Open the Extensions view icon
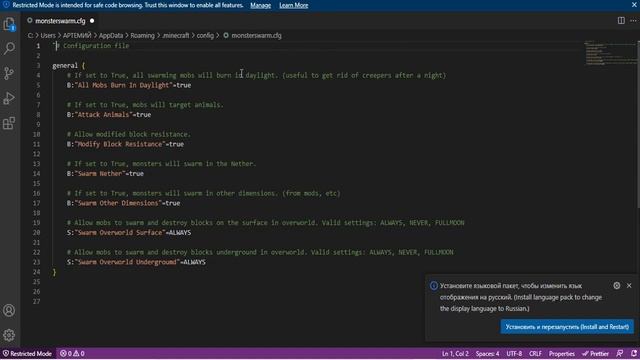 pos(9,123)
